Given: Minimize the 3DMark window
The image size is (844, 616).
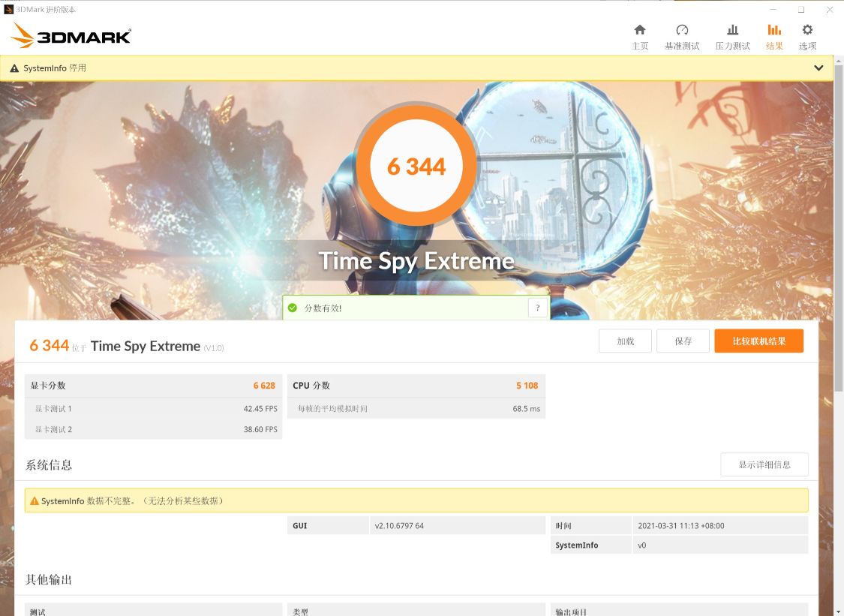Looking at the screenshot, I should tap(773, 9).
